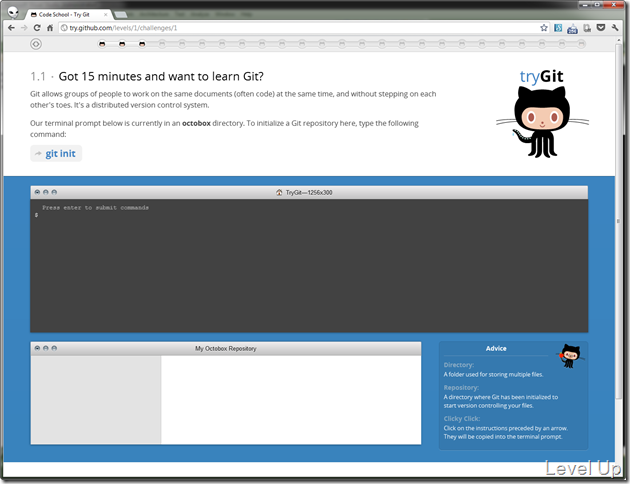Click the third round button in TryGit terminal titlebar

(54, 192)
